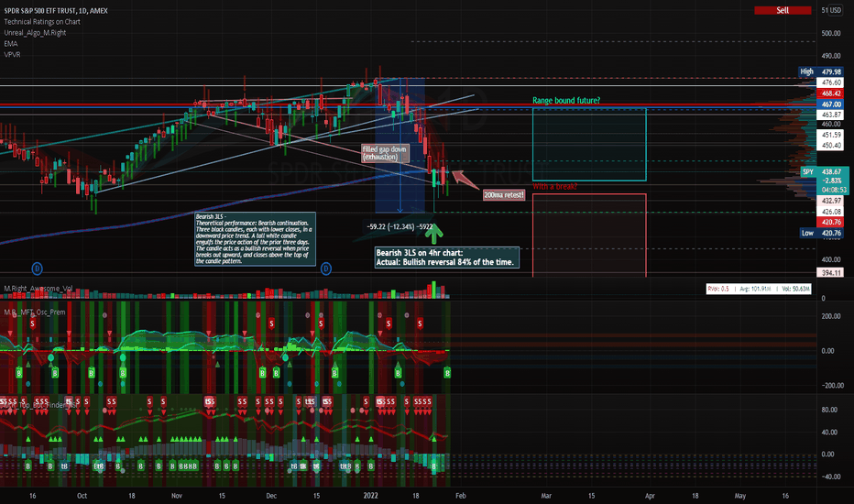Select the 'filled gap down (exhaustion)' note

pos(385,153)
